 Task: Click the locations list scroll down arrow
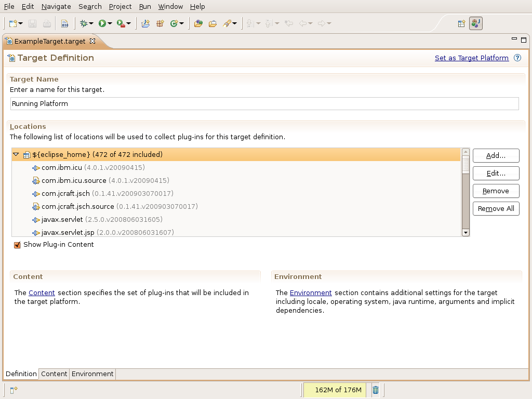click(x=465, y=233)
